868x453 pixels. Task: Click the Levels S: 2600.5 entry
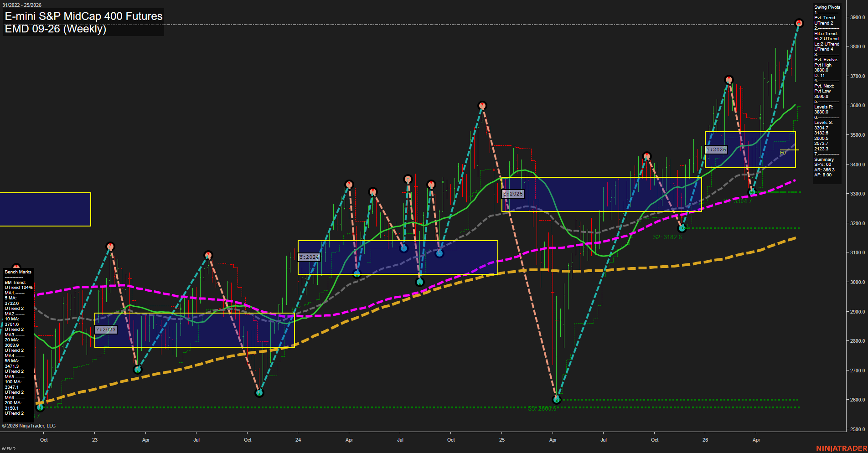(821, 138)
